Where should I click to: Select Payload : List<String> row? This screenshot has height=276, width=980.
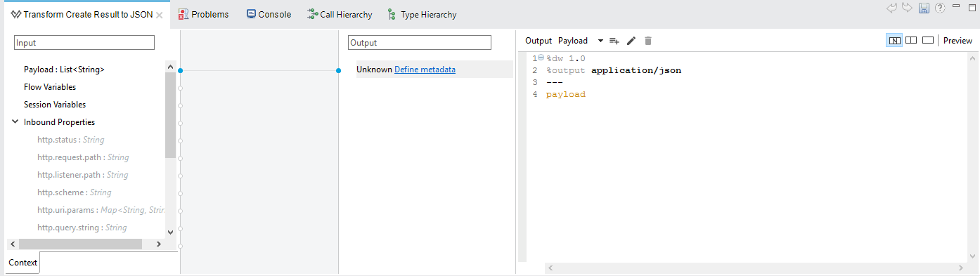pos(64,70)
